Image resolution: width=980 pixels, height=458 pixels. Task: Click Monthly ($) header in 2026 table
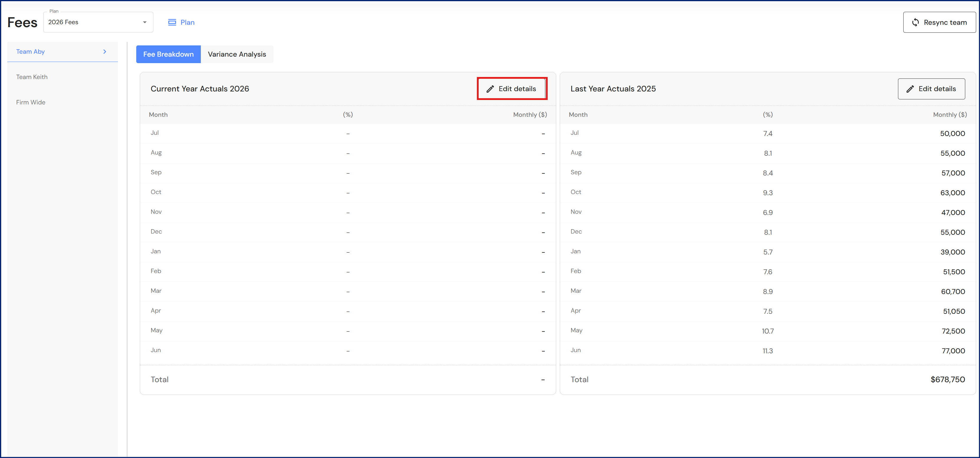point(530,115)
